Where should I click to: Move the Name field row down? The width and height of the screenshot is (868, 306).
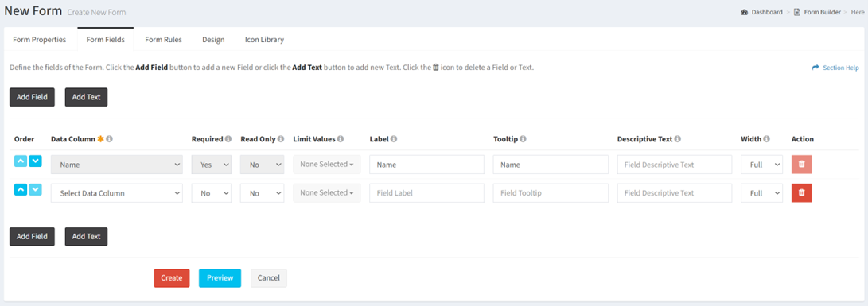tap(36, 161)
